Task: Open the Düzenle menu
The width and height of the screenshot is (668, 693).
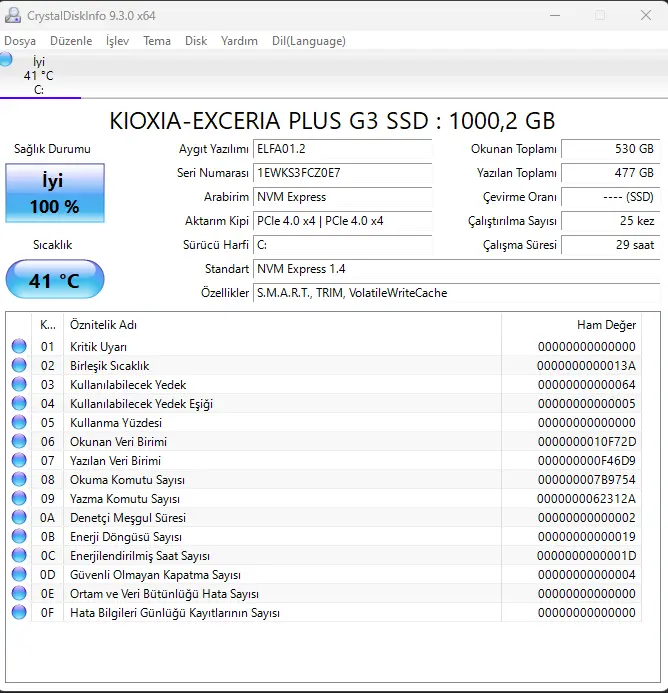Action: [x=71, y=41]
